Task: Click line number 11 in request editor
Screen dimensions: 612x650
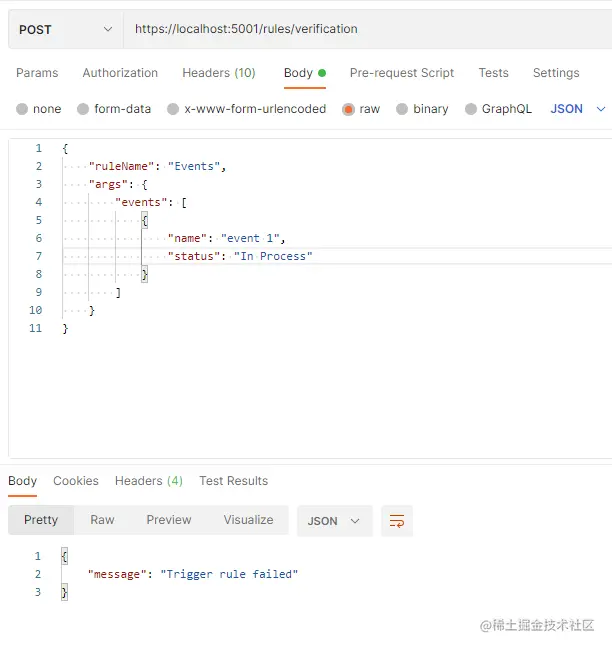Action: [x=36, y=328]
